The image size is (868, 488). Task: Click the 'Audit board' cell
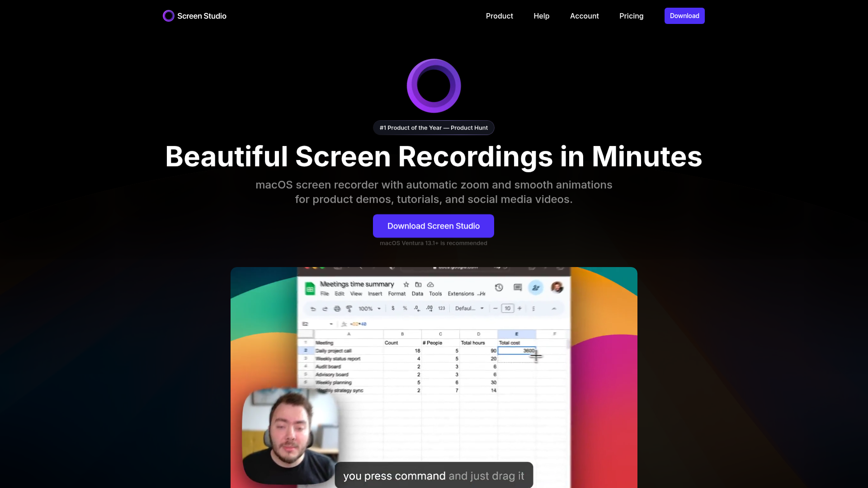tap(349, 366)
